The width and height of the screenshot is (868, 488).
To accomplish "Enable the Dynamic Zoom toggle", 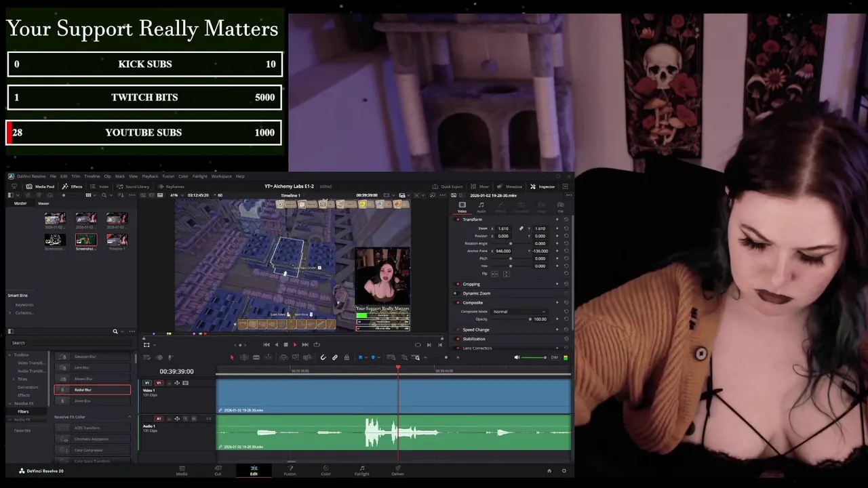I will pos(456,293).
